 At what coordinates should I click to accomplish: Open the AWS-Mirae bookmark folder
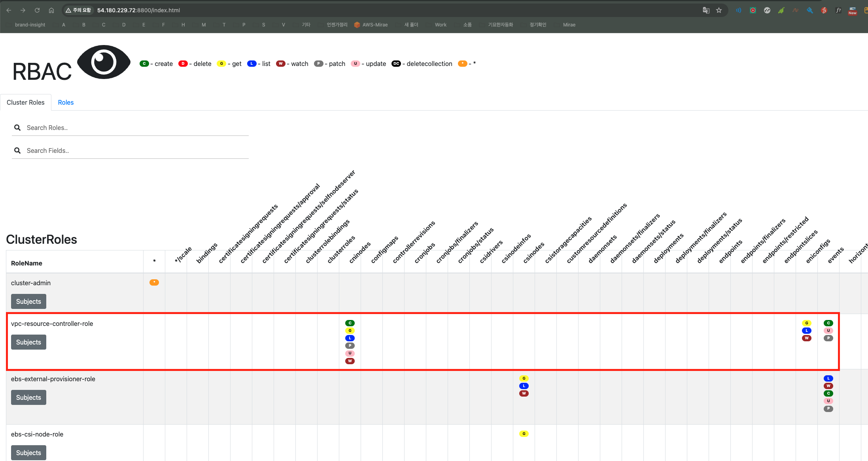371,25
